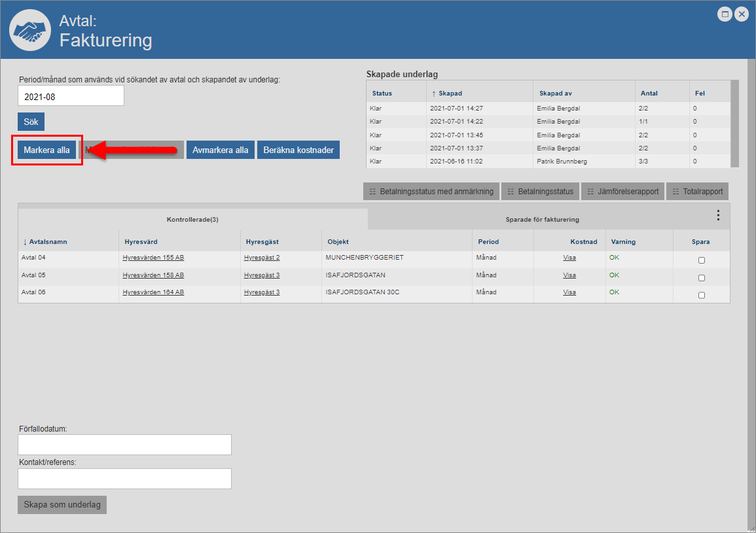
Task: Click the handshake Avtal logo icon
Action: click(x=29, y=30)
